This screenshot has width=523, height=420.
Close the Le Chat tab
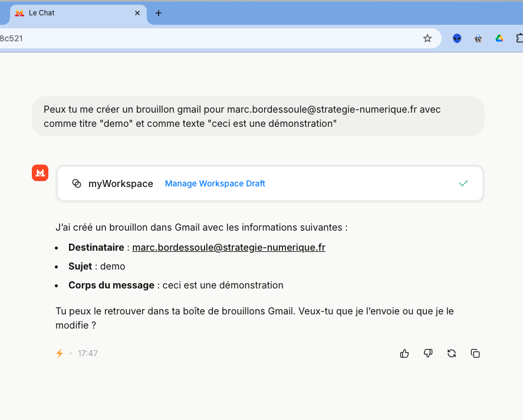coord(137,13)
